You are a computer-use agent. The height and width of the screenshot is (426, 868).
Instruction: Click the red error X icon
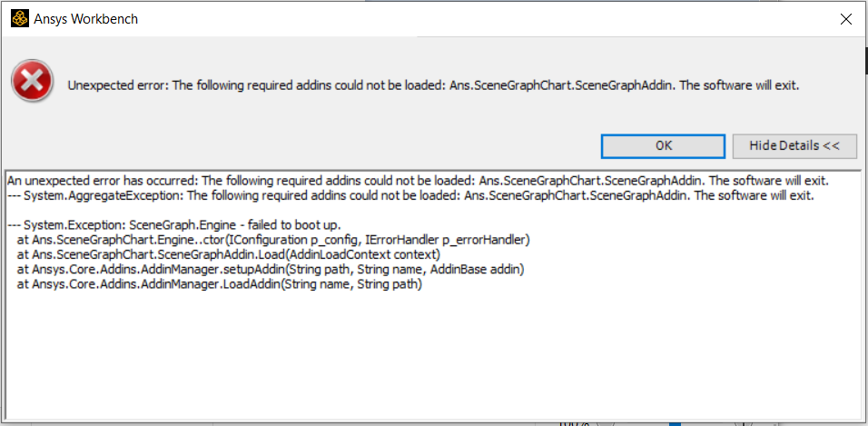coord(33,82)
